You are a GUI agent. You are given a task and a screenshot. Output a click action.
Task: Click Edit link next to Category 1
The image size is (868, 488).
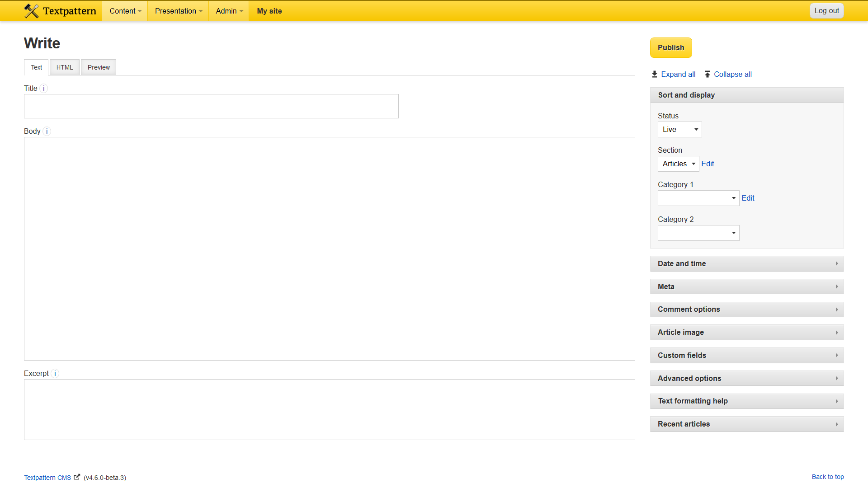click(x=748, y=198)
